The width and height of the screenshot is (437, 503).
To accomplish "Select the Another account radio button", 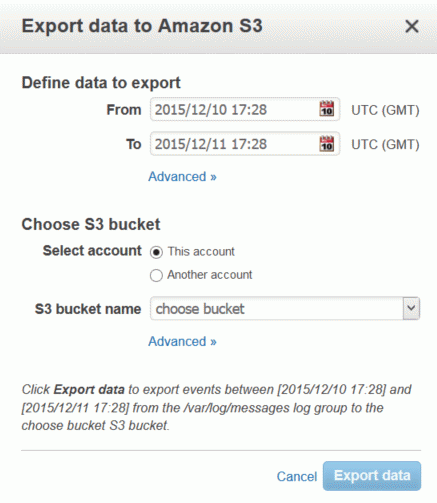I will [156, 275].
